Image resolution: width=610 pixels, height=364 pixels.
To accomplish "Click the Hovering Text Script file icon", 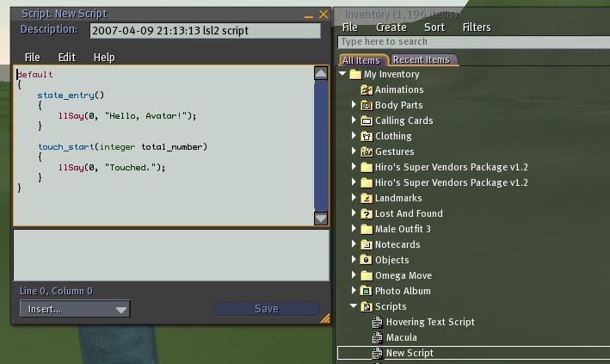I will coord(377,323).
